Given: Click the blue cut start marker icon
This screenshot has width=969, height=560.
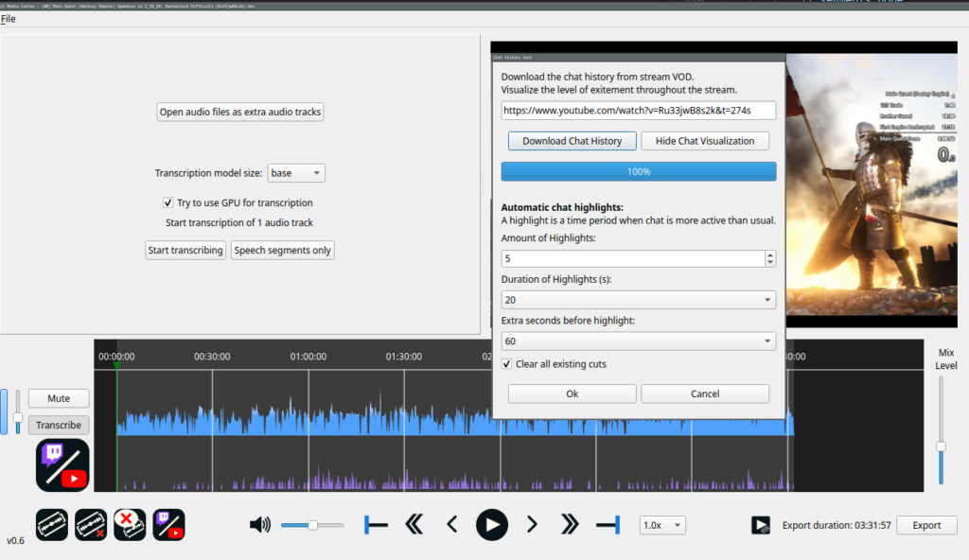Looking at the screenshot, I should point(376,525).
